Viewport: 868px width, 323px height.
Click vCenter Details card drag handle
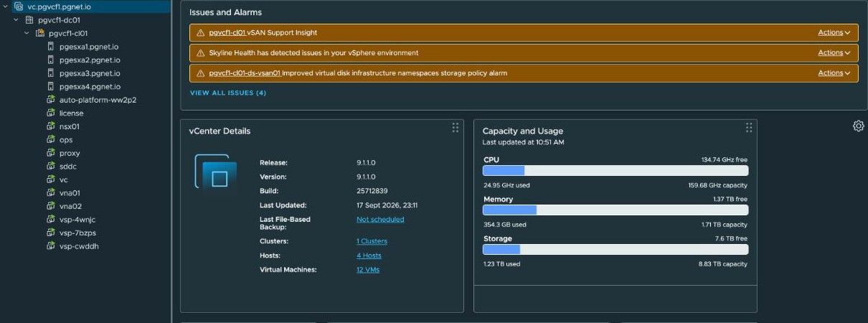pyautogui.click(x=455, y=128)
